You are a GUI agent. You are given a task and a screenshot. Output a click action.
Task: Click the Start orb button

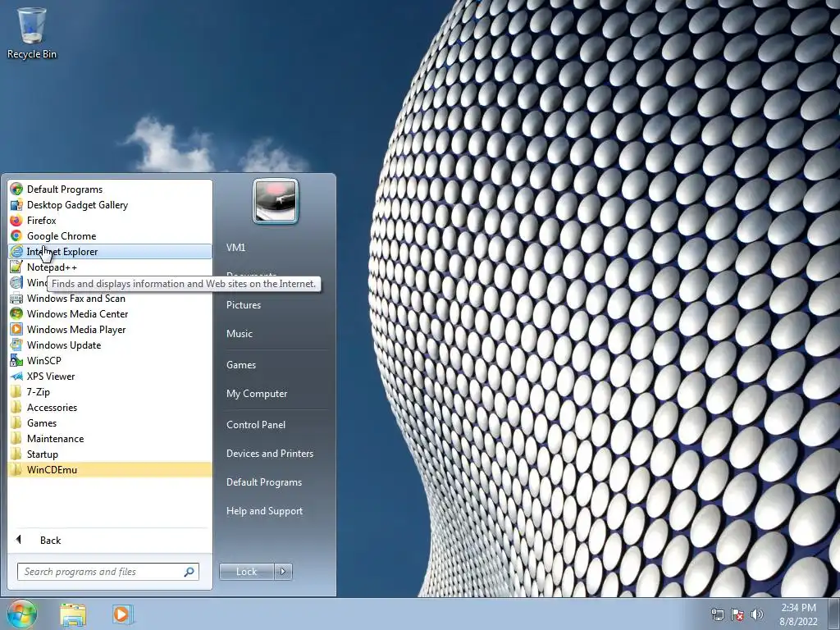[22, 614]
